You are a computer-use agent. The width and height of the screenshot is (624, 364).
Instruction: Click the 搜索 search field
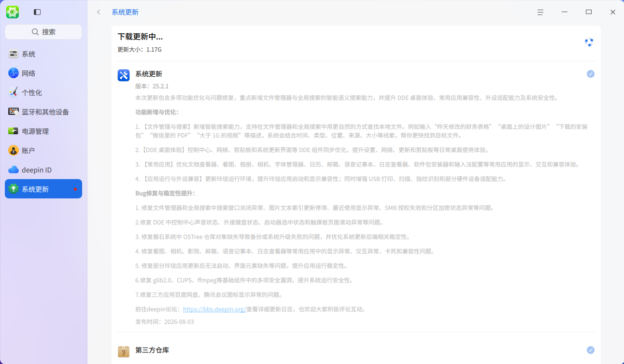pos(43,32)
